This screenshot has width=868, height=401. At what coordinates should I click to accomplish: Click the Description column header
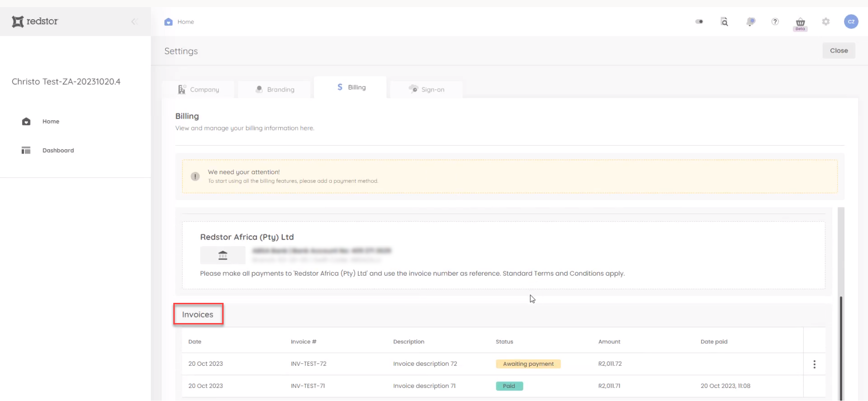409,342
